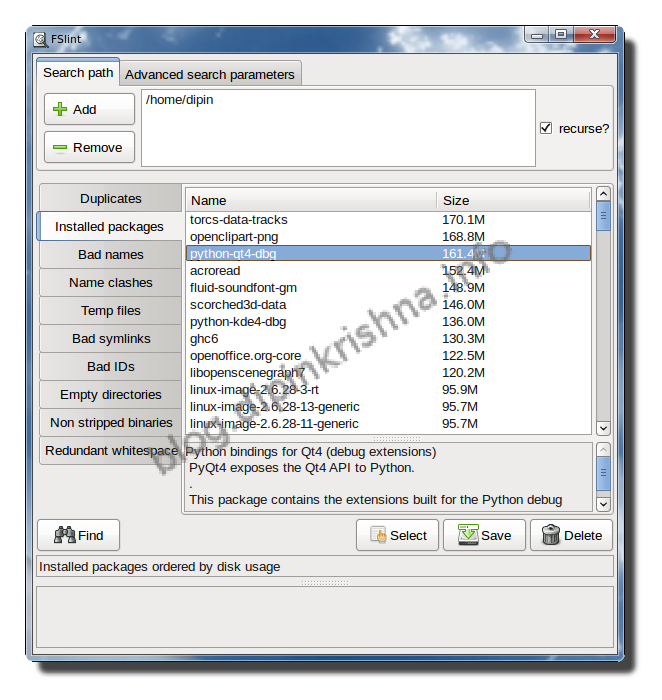Click the trash can Delete icon
Viewport: 662px width, 700px height.
(550, 535)
